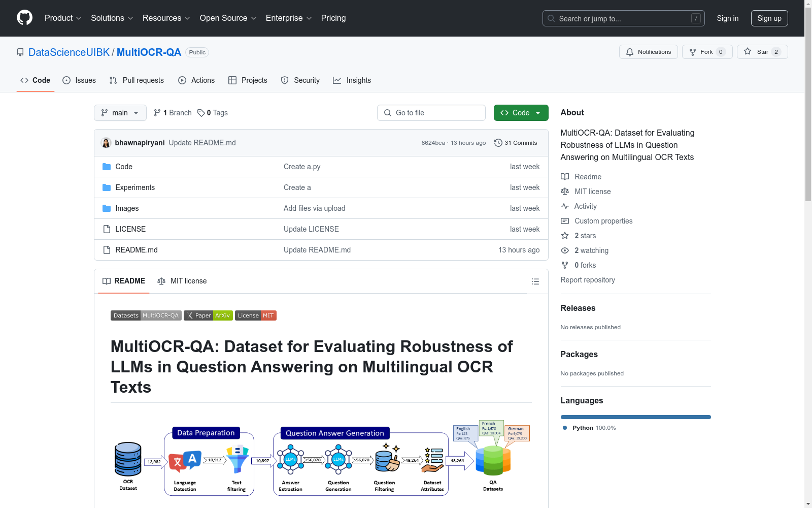
Task: Expand the Open Source menu
Action: pyautogui.click(x=228, y=18)
